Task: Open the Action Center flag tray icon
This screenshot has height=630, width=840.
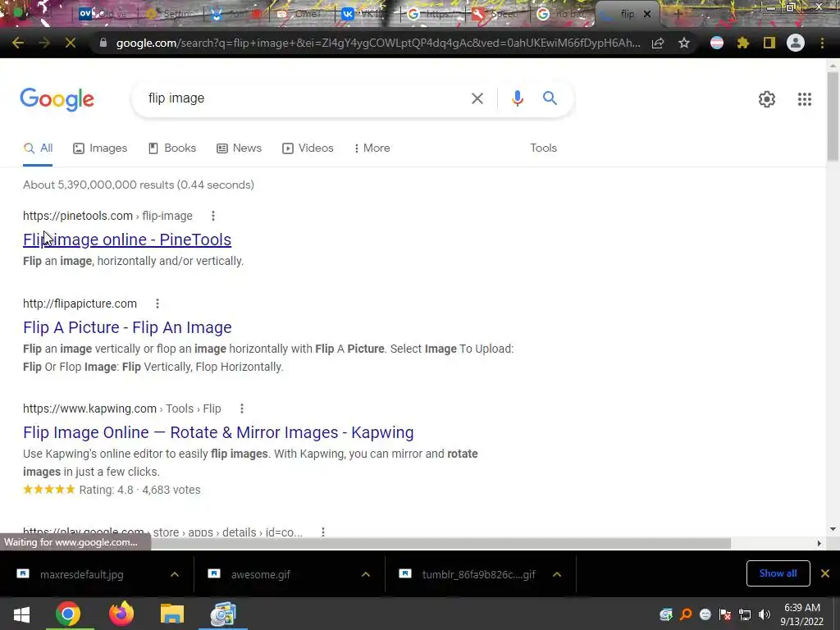Action: click(x=725, y=614)
